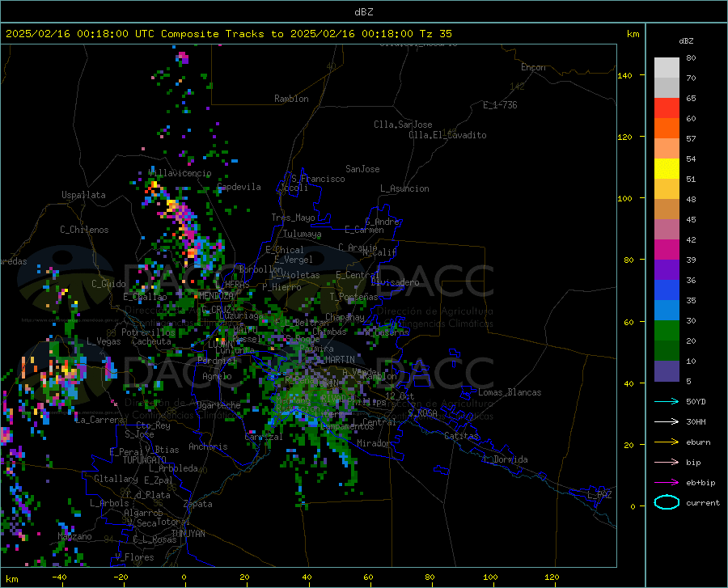Click the 'Catitas' map label
This screenshot has width=728, height=588.
(461, 436)
